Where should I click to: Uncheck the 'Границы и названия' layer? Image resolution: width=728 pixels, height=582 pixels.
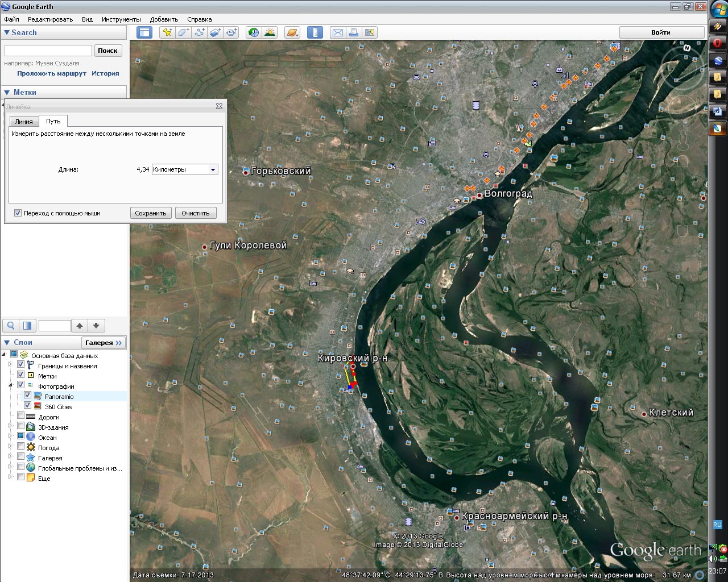coord(21,365)
